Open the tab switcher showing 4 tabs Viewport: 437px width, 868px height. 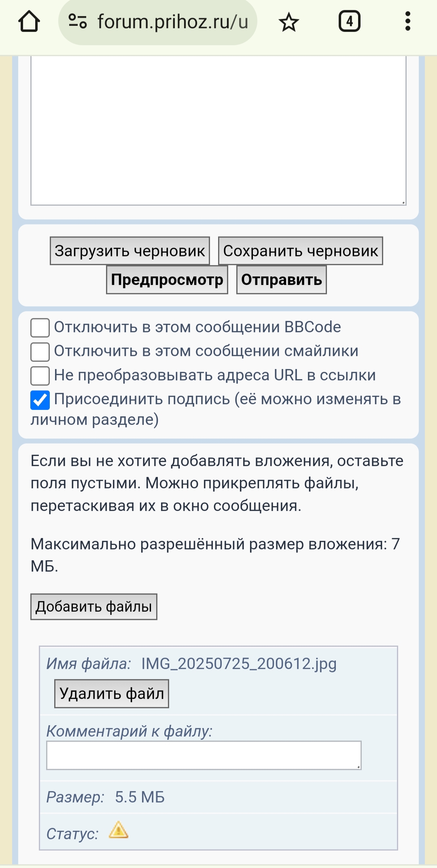[x=349, y=22]
